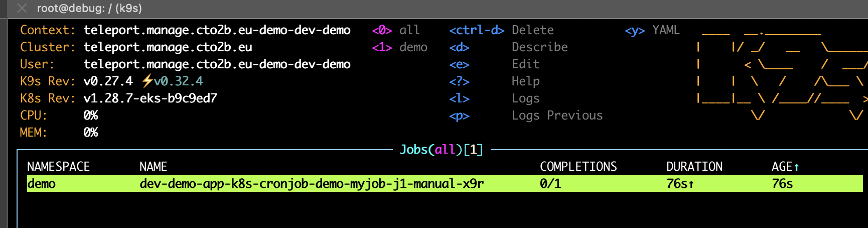868x228 pixels.
Task: Click the Logs Previous shortcut hint
Action: pos(557,116)
